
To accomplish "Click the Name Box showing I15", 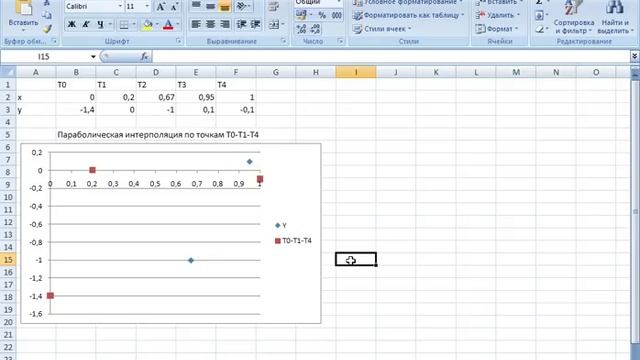I will [x=44, y=57].
